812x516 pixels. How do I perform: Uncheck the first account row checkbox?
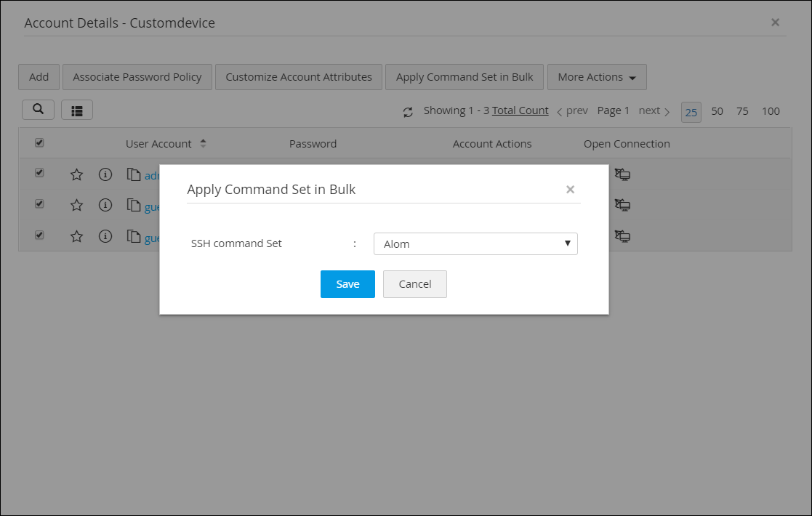[x=39, y=173]
